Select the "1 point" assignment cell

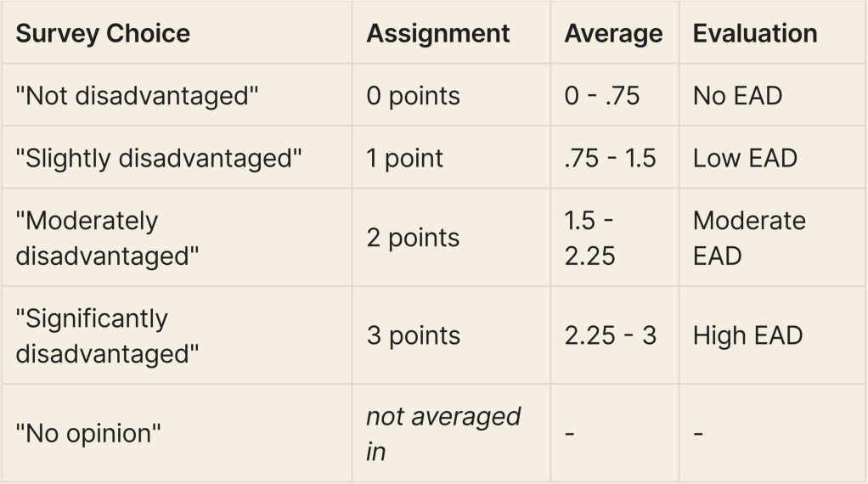point(405,159)
